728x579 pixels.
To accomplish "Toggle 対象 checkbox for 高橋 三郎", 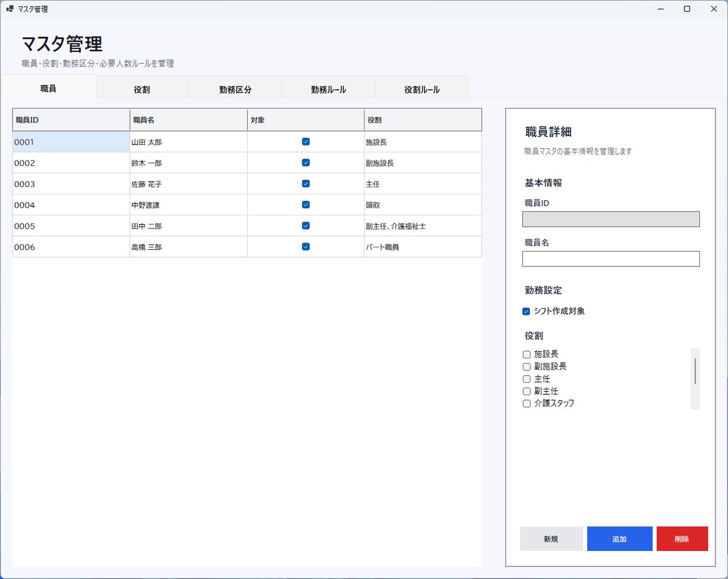I will (306, 246).
